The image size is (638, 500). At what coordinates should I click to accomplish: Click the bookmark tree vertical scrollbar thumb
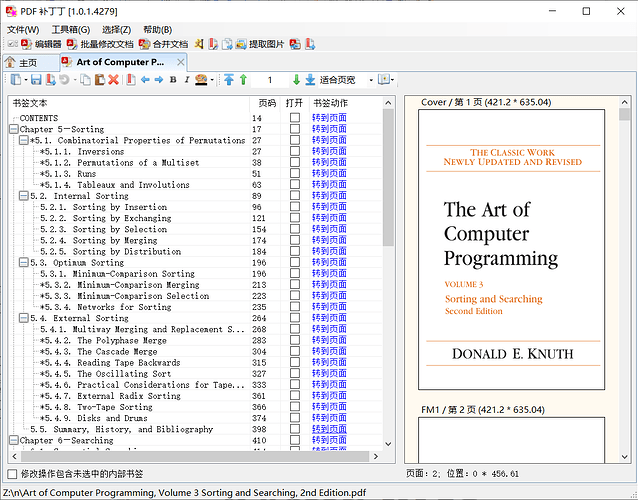click(x=388, y=177)
